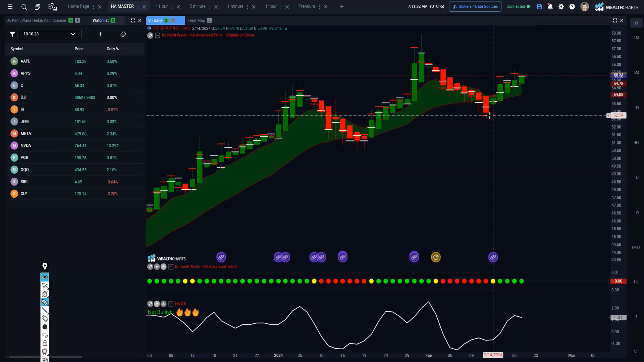Select the 1W timeframe shortcut
This screenshot has height=362, width=644.
point(636,213)
